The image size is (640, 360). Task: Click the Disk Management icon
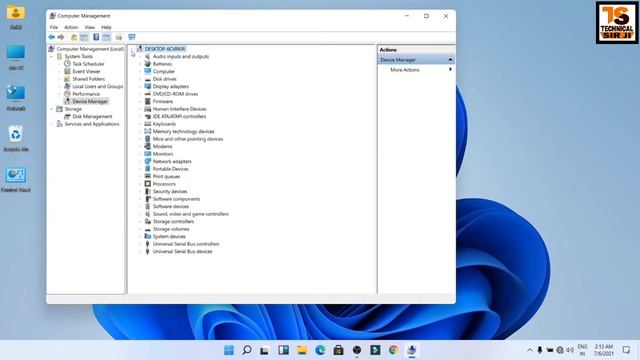[x=67, y=116]
